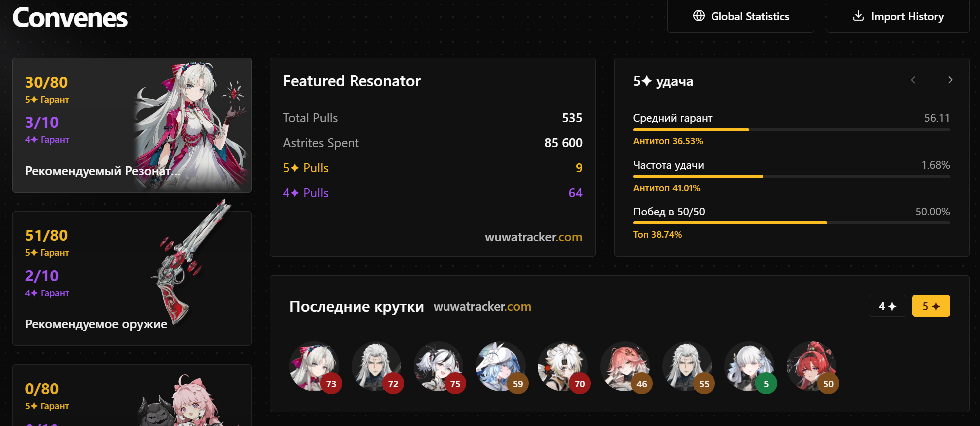This screenshot has width=980, height=426.
Task: Show 4-star recent pulls filter
Action: point(888,306)
